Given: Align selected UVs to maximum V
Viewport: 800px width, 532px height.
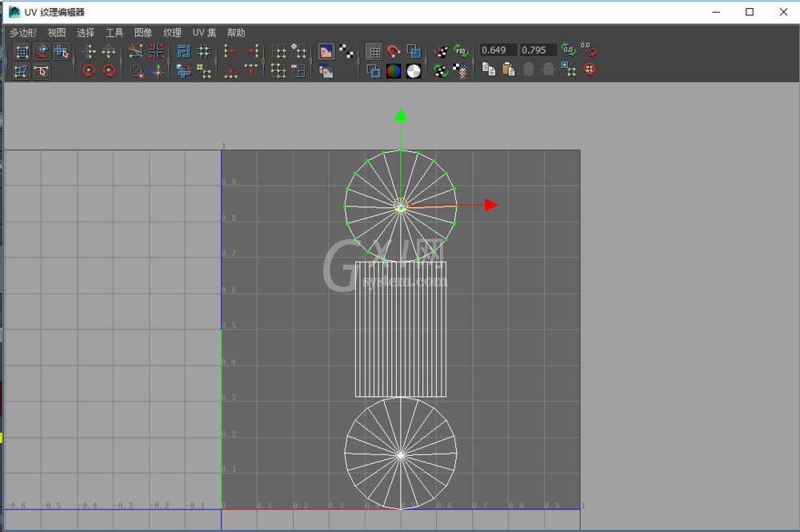Looking at the screenshot, I should click(x=251, y=70).
